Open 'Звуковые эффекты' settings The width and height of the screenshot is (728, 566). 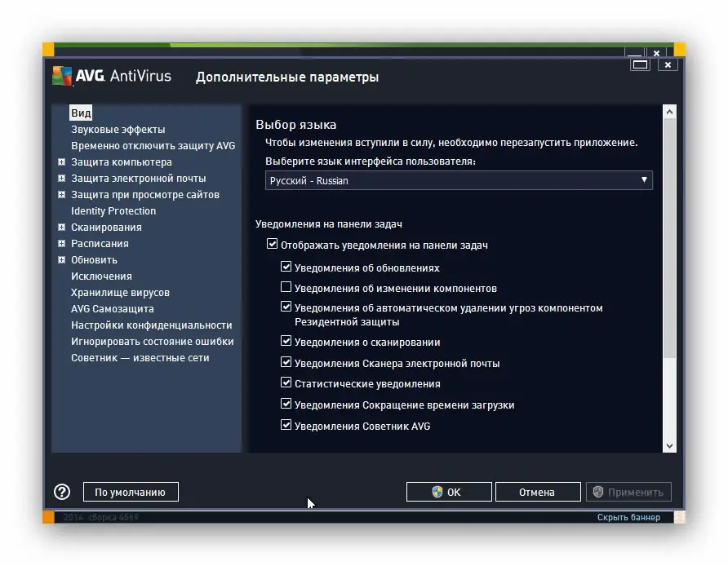tap(118, 130)
